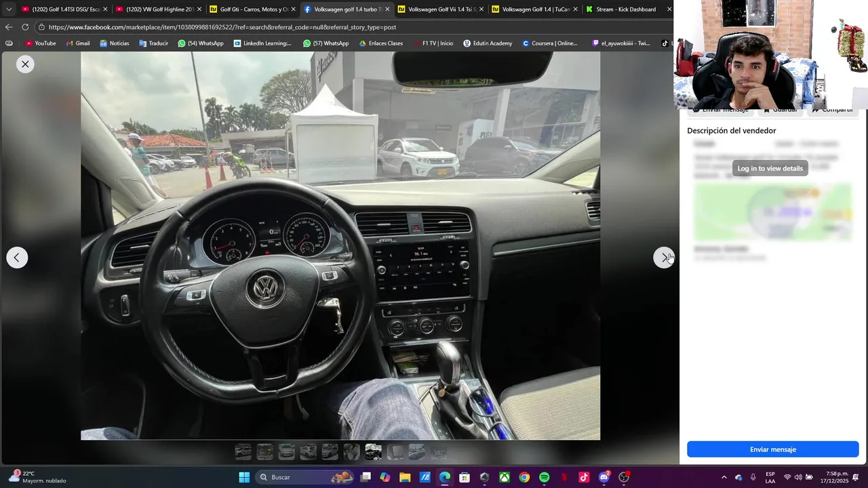This screenshot has width=868, height=488.
Task: Open the tab search dropdown arrow
Action: [9, 9]
